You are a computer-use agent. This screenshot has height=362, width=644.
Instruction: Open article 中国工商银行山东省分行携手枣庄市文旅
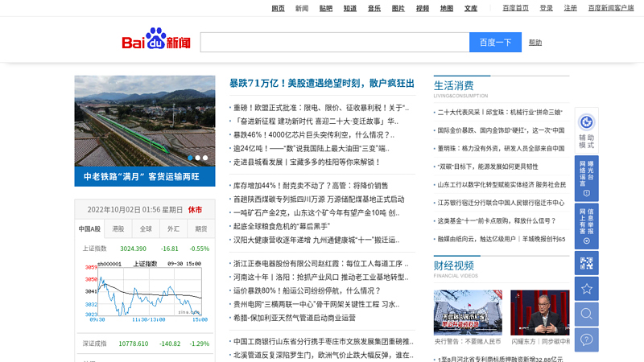pyautogui.click(x=324, y=341)
